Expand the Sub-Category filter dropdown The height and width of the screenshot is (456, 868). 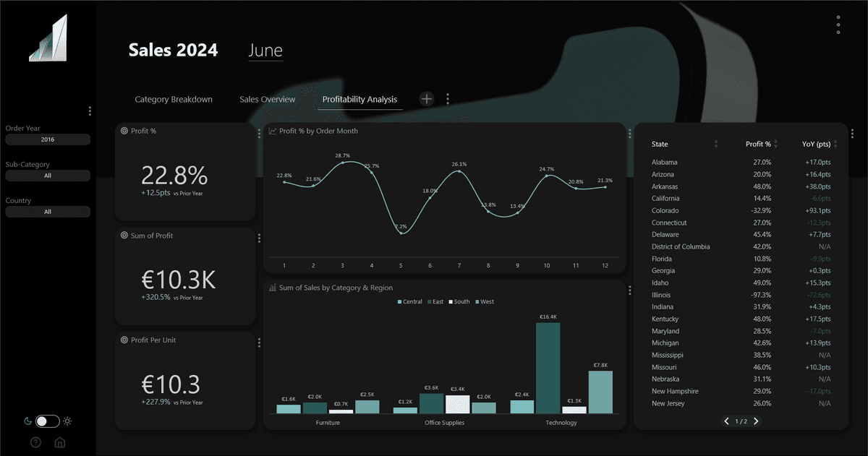tap(48, 176)
